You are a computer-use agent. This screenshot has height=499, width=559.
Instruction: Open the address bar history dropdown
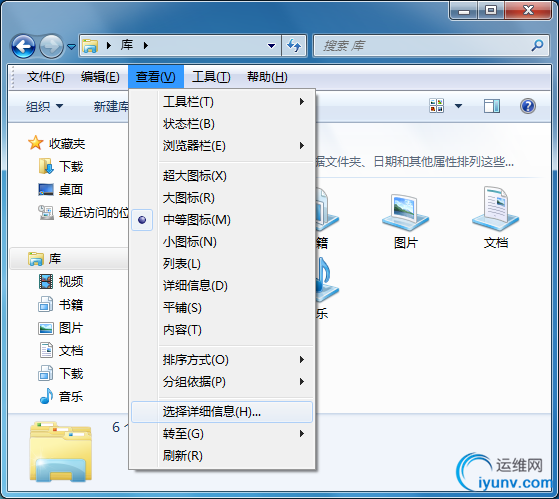point(271,46)
